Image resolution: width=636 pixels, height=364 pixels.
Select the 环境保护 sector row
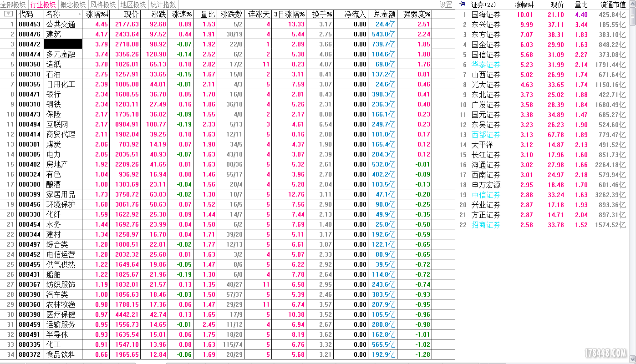pyautogui.click(x=228, y=204)
